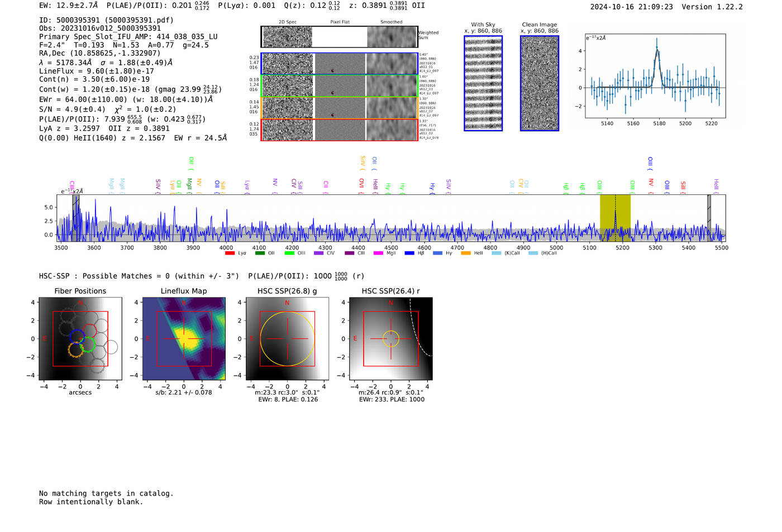This screenshot has width=782, height=532.
Task: Click the Gaussian emission line fit plot
Action: pos(655,76)
